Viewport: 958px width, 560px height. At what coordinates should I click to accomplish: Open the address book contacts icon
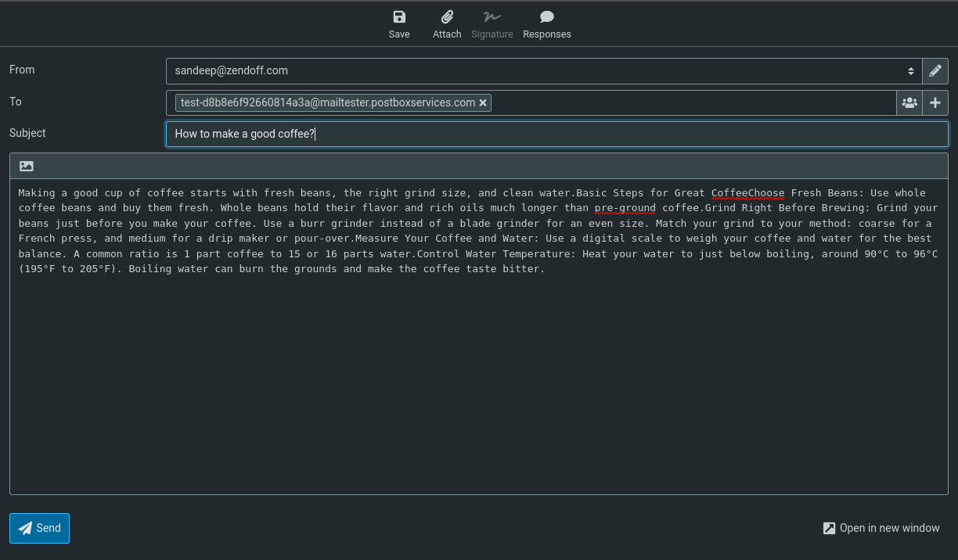[909, 102]
